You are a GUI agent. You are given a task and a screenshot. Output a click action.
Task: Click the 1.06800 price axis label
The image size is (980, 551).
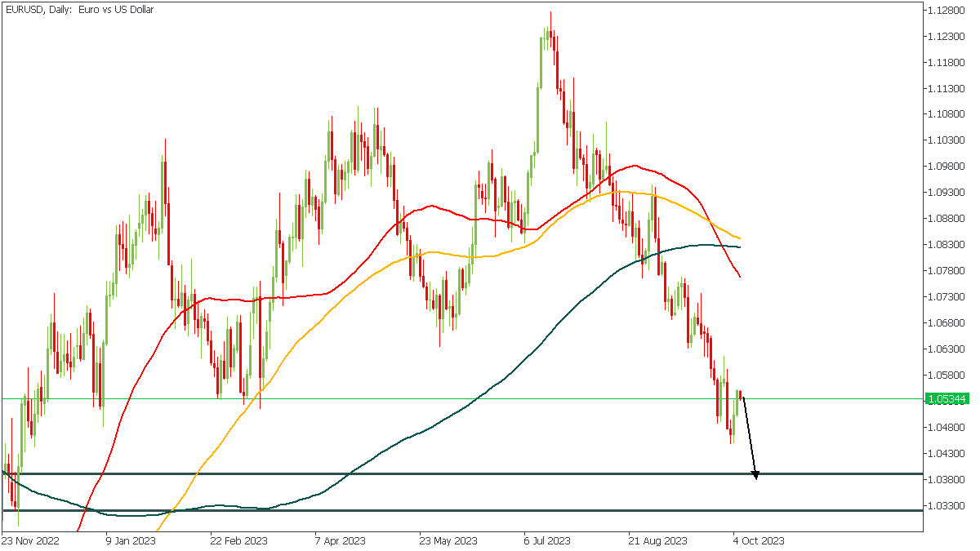tap(947, 323)
